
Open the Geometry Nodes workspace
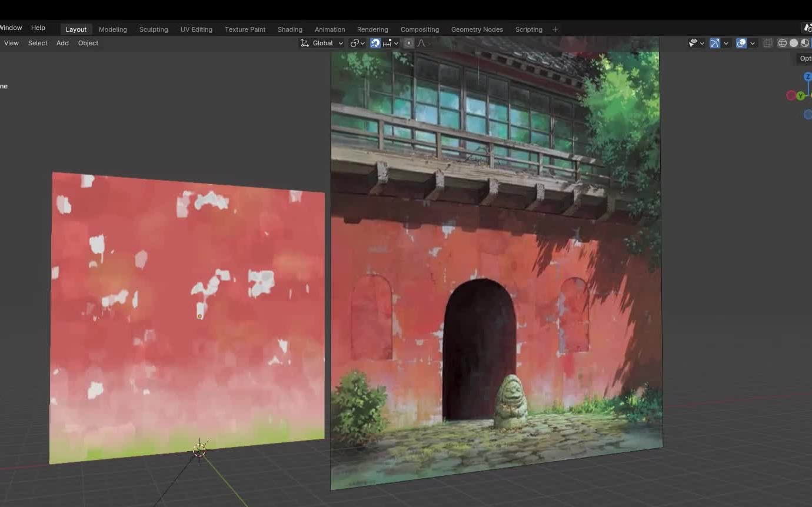point(477,29)
